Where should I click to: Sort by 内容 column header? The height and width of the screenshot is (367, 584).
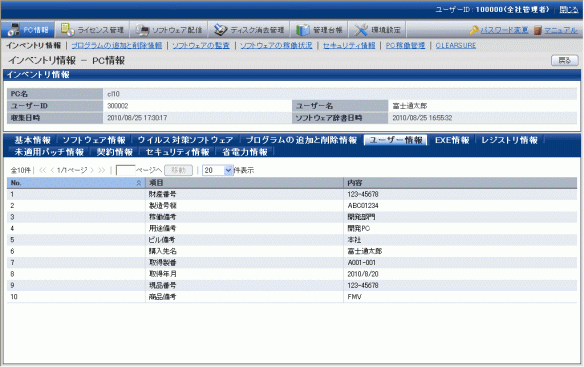pos(460,183)
